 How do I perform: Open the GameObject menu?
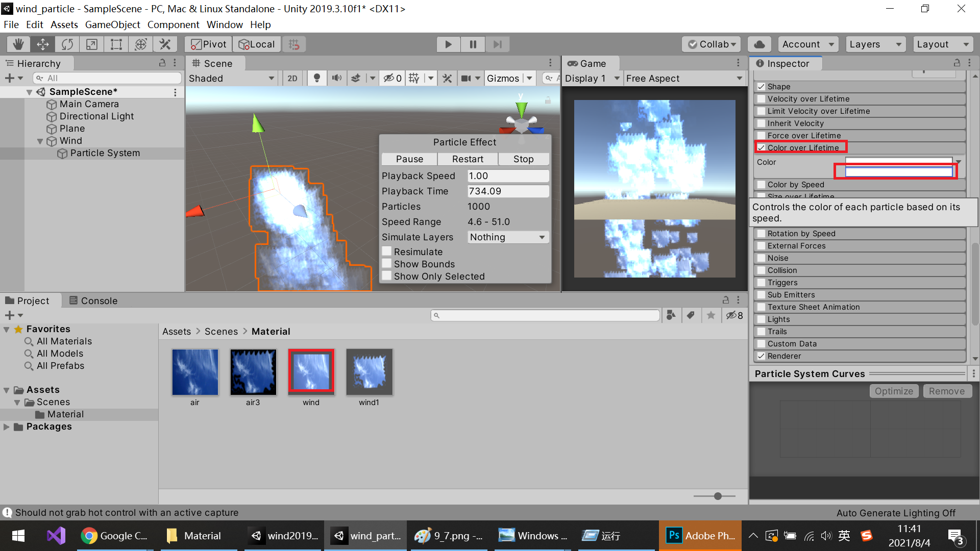pos(112,24)
